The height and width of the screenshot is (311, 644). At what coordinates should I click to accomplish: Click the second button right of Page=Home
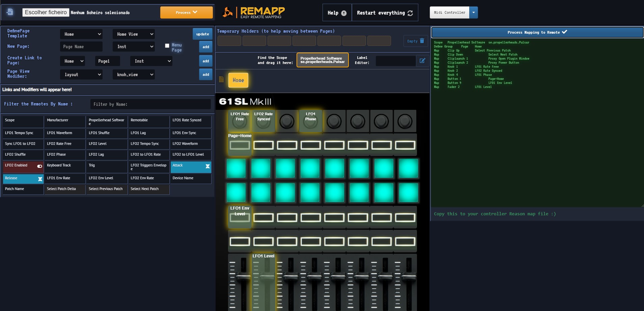[287, 145]
